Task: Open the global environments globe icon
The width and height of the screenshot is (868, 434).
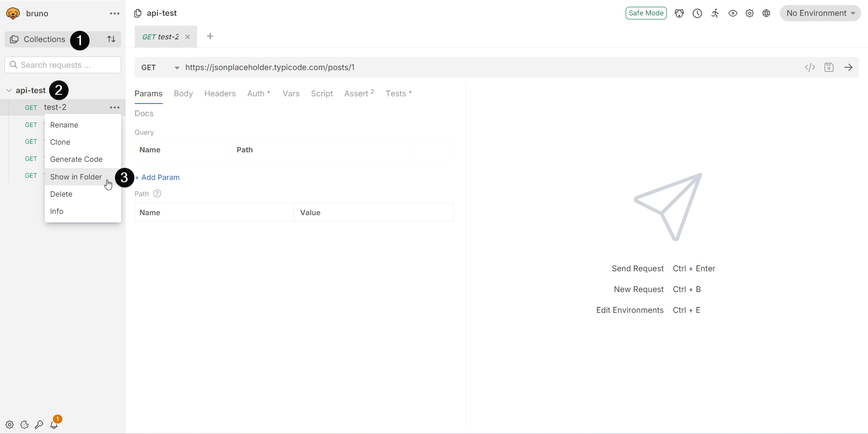Action: pyautogui.click(x=766, y=14)
